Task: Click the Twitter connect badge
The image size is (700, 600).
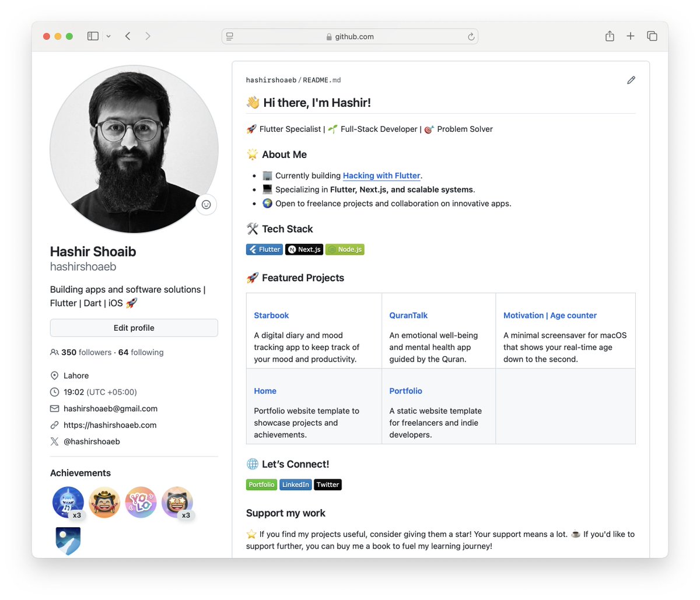Action: point(328,485)
